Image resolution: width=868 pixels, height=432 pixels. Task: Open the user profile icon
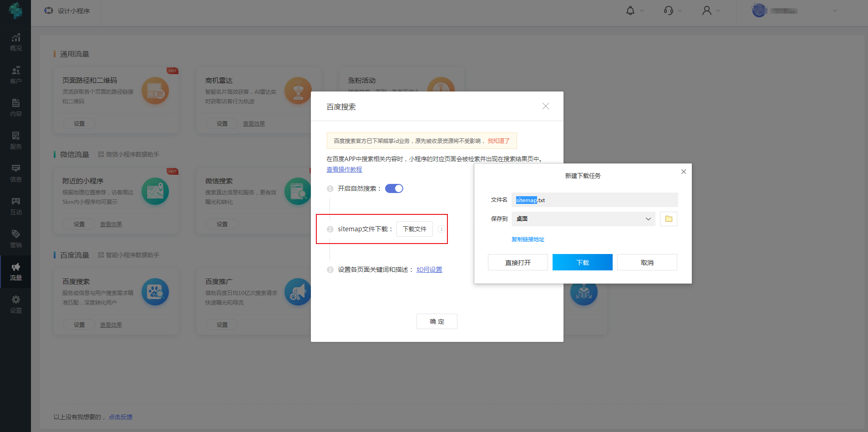pos(707,10)
